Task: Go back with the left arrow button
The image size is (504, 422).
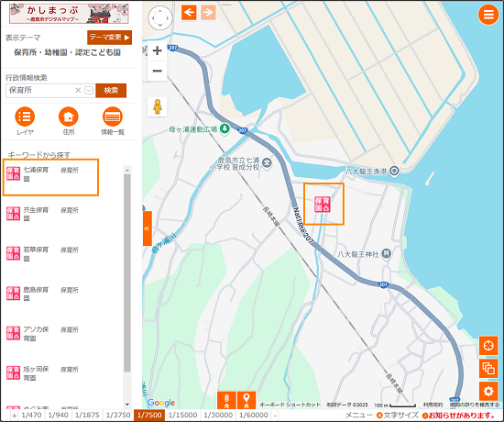Action: point(189,13)
